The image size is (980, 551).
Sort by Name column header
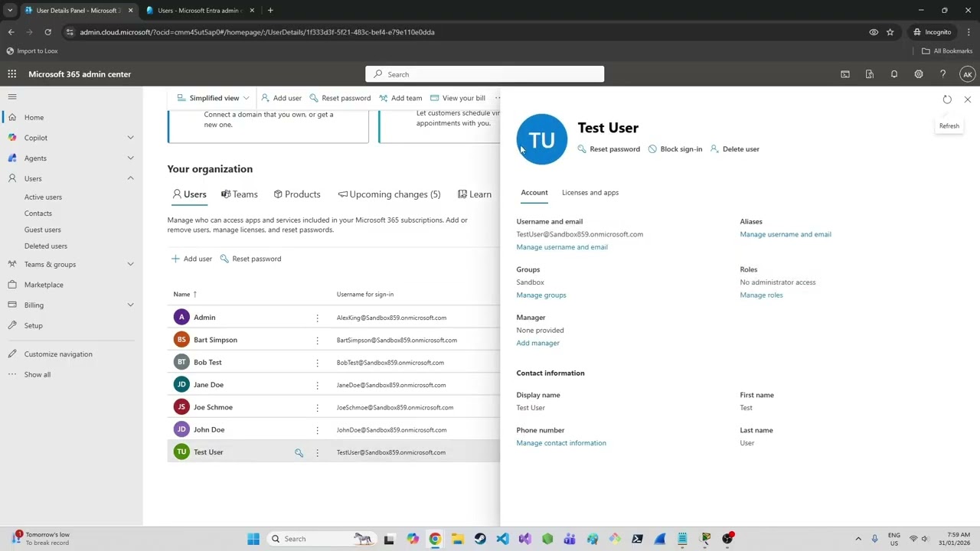pos(185,295)
